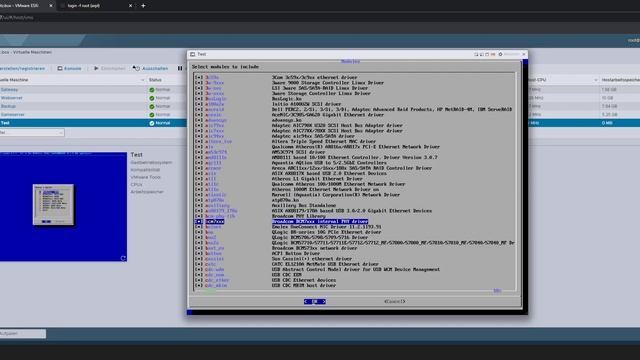
Task: Confirm module selection with OK
Action: 315,301
